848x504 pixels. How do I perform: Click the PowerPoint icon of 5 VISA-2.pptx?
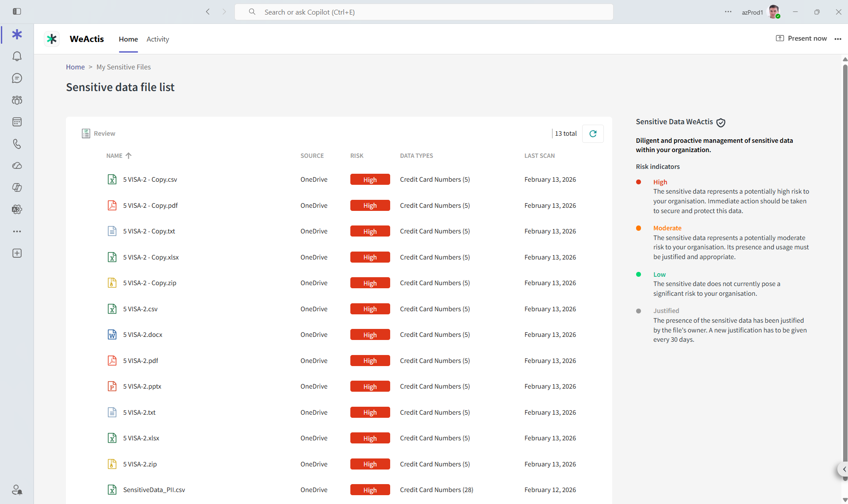(112, 386)
